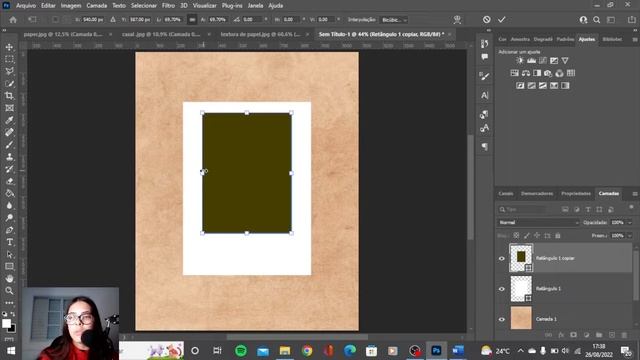This screenshot has height=360, width=640.
Task: Open the Interpolação Bicúbico dropdown
Action: pyautogui.click(x=394, y=20)
